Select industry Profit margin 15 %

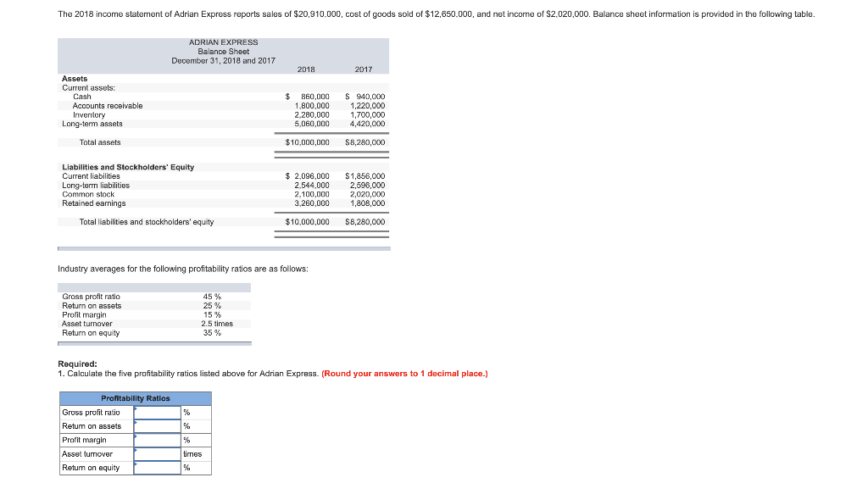[x=212, y=315]
